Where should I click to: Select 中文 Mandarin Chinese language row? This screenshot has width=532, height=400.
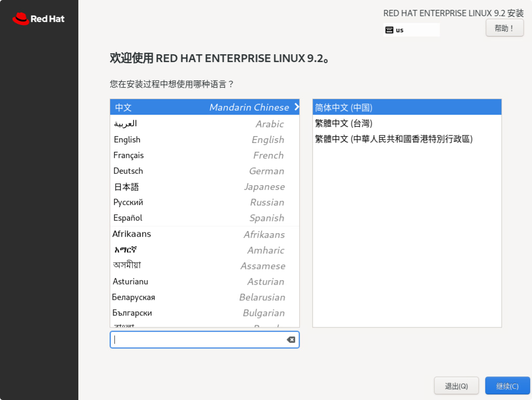[205, 107]
